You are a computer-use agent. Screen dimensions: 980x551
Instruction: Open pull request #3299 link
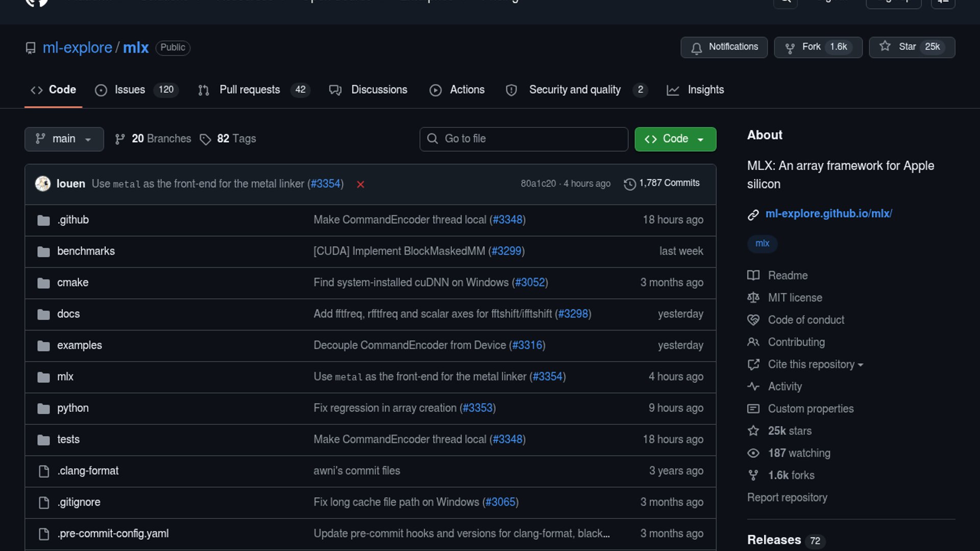(506, 251)
